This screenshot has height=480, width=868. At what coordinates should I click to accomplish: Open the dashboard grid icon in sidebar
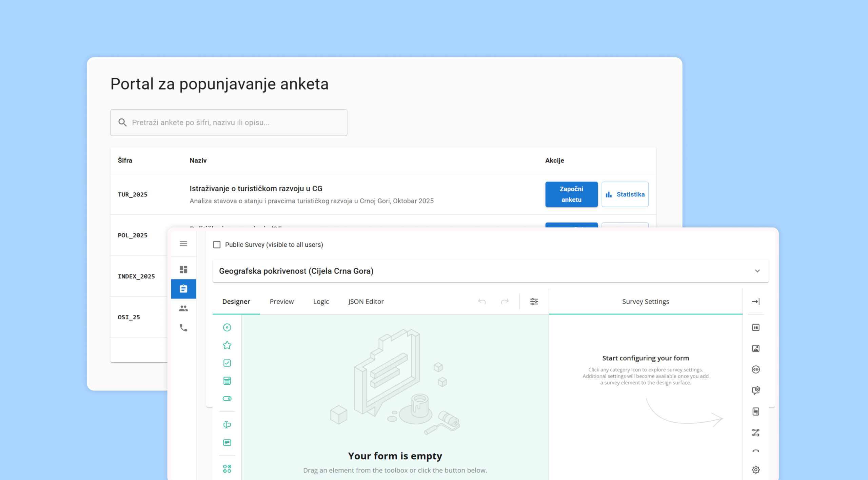(x=183, y=270)
